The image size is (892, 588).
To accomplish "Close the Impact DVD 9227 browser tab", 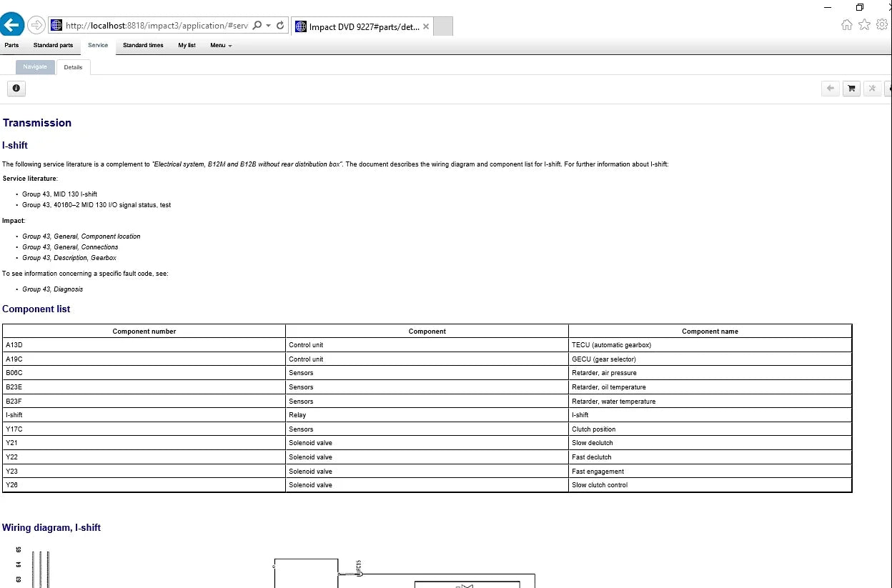I will pos(426,26).
